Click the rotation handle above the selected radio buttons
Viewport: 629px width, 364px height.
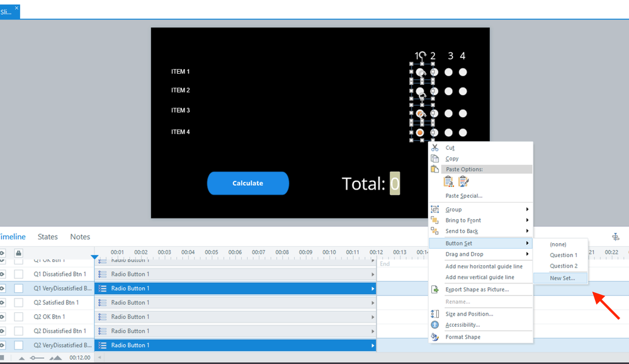pyautogui.click(x=422, y=55)
